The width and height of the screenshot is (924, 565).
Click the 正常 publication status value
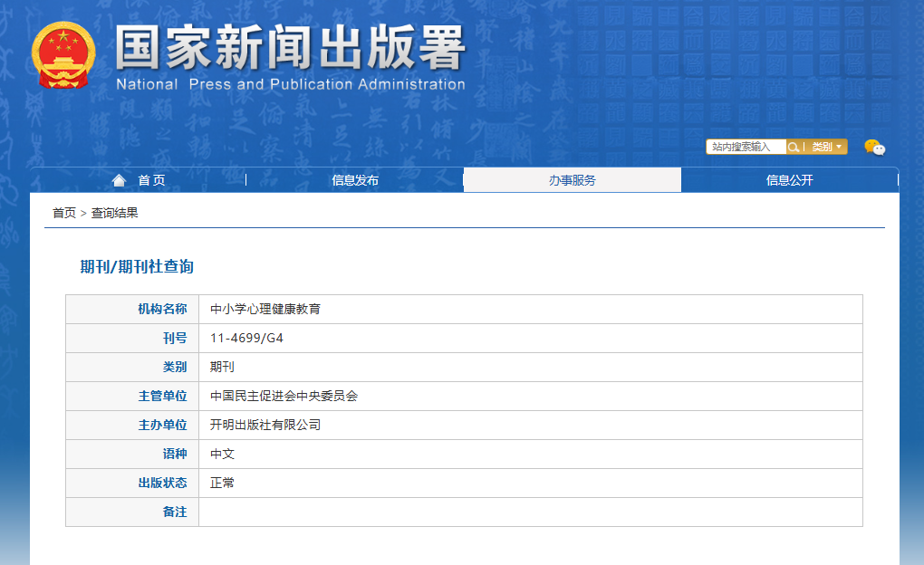click(x=222, y=483)
